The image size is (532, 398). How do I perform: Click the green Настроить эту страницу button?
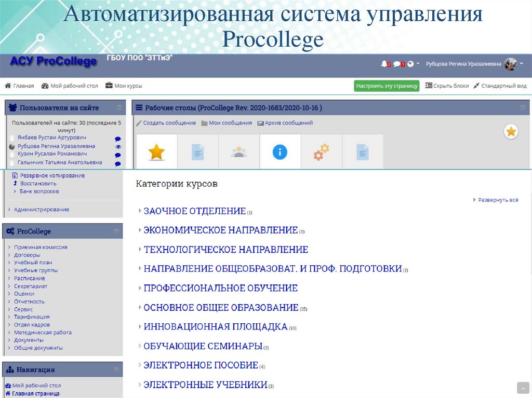point(387,86)
